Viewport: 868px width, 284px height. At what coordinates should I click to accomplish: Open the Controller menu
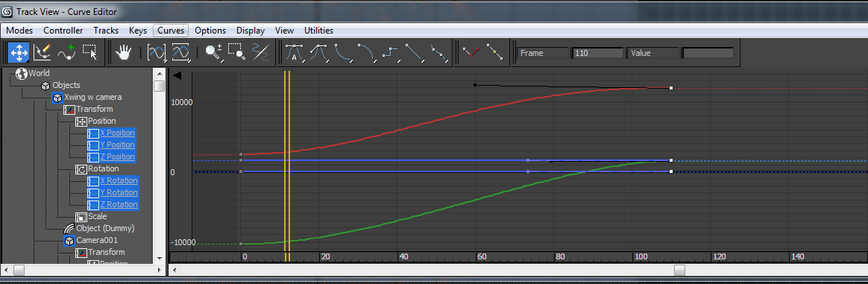tap(63, 31)
